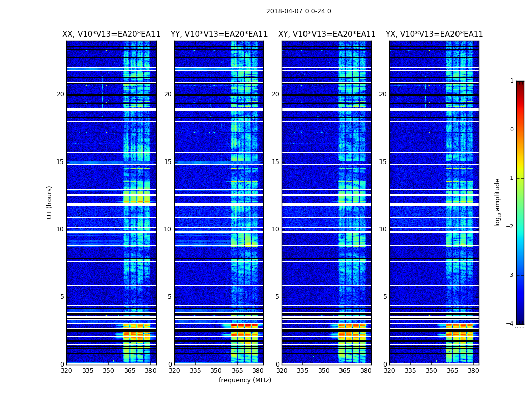Click the red high-amplitude burst in the YY panel
This screenshot has width=532, height=405.
pyautogui.click(x=244, y=336)
